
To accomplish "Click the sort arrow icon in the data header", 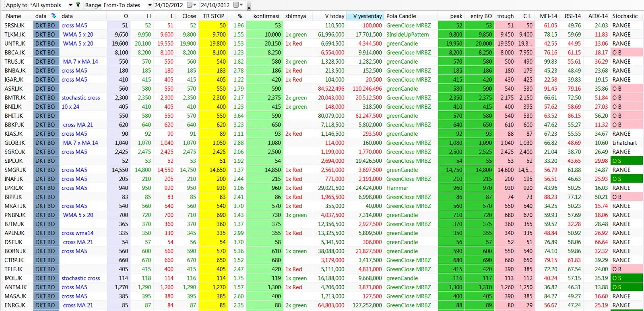I will tap(54, 16).
